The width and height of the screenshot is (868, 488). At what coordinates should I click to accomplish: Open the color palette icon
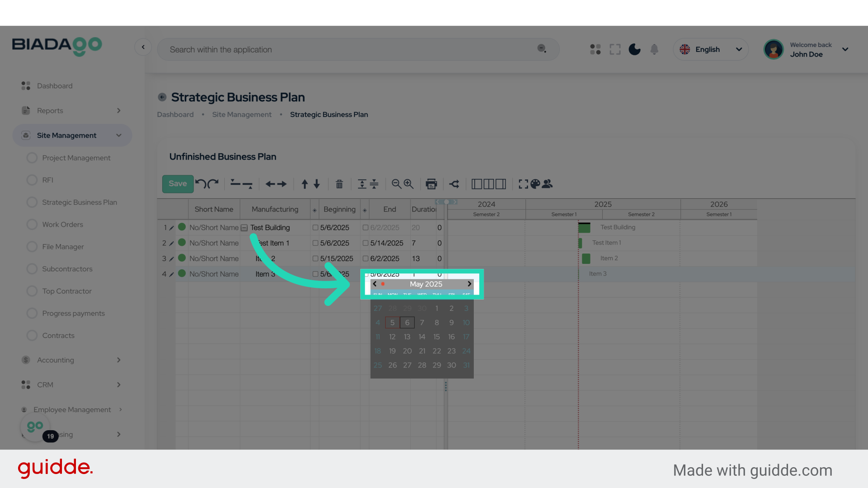click(x=535, y=184)
